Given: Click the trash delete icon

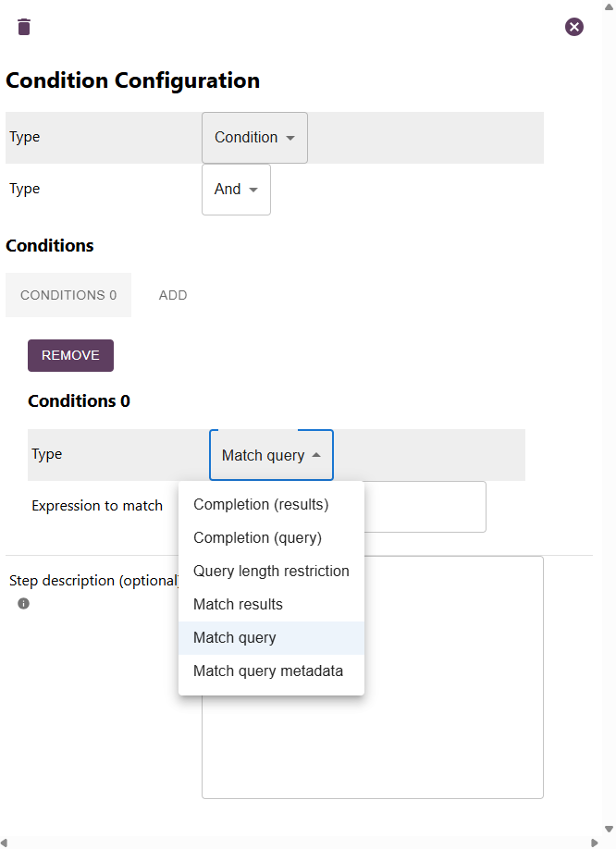Looking at the screenshot, I should pyautogui.click(x=24, y=27).
